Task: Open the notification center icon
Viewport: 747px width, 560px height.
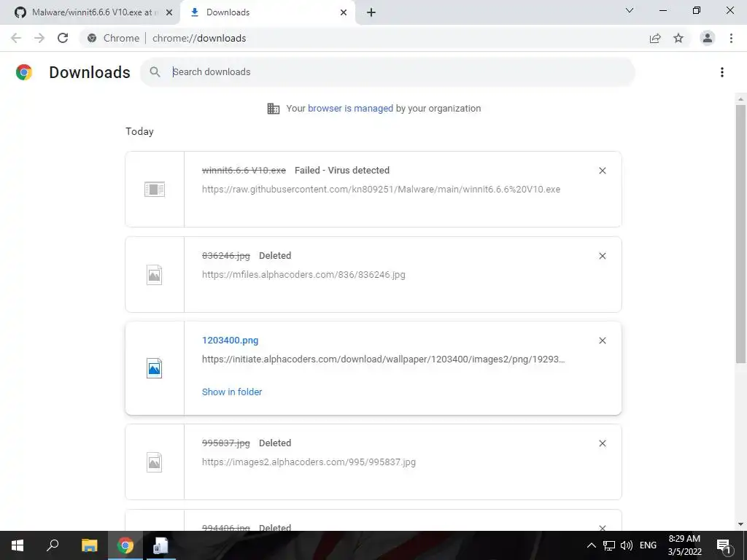Action: 724,546
